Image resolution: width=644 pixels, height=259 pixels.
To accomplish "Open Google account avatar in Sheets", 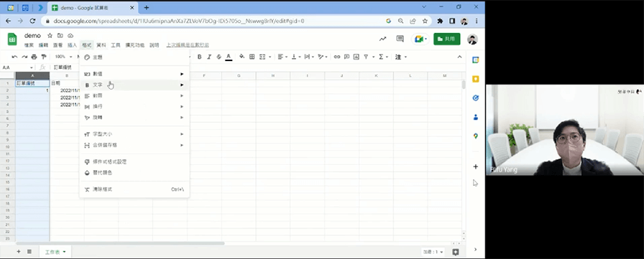I will click(x=472, y=39).
